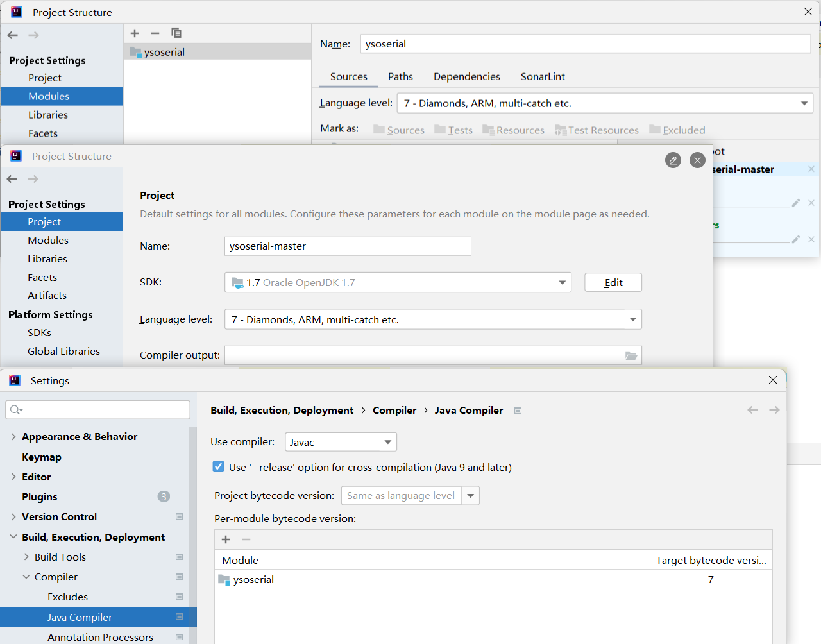Click the project Name field containing ysoserial-master

pos(348,246)
